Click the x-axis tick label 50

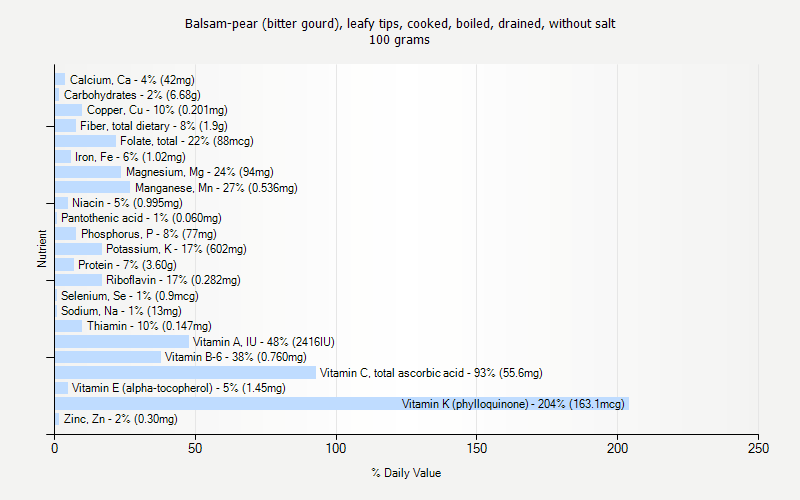click(195, 448)
